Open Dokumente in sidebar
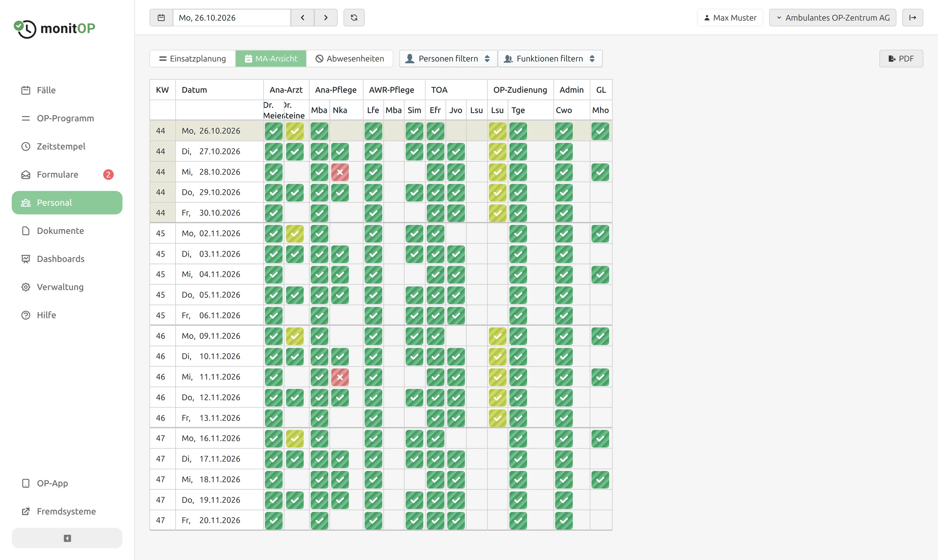 click(67, 231)
